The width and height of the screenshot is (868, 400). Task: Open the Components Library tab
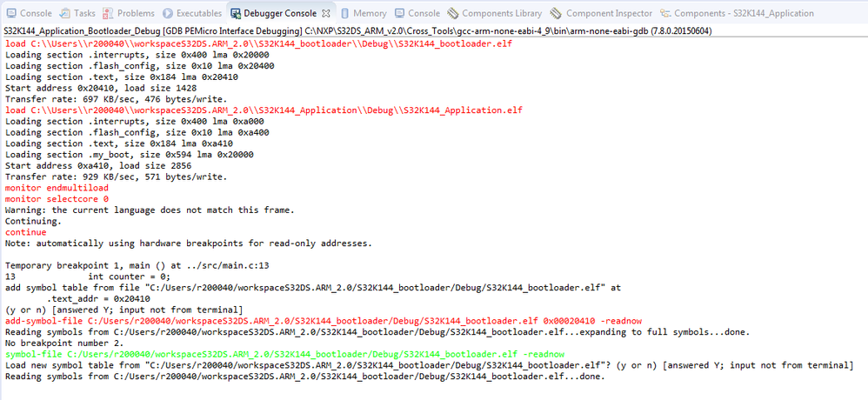(495, 13)
